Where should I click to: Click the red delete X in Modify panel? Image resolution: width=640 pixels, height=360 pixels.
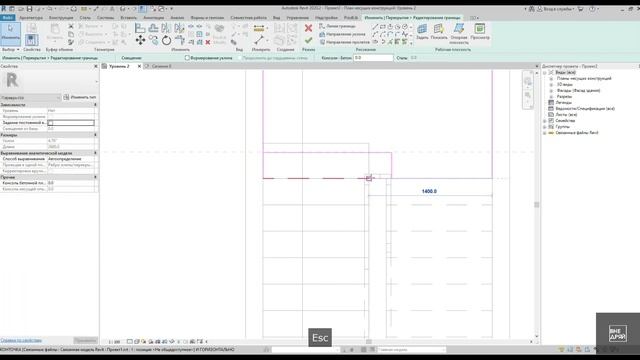[x=208, y=42]
